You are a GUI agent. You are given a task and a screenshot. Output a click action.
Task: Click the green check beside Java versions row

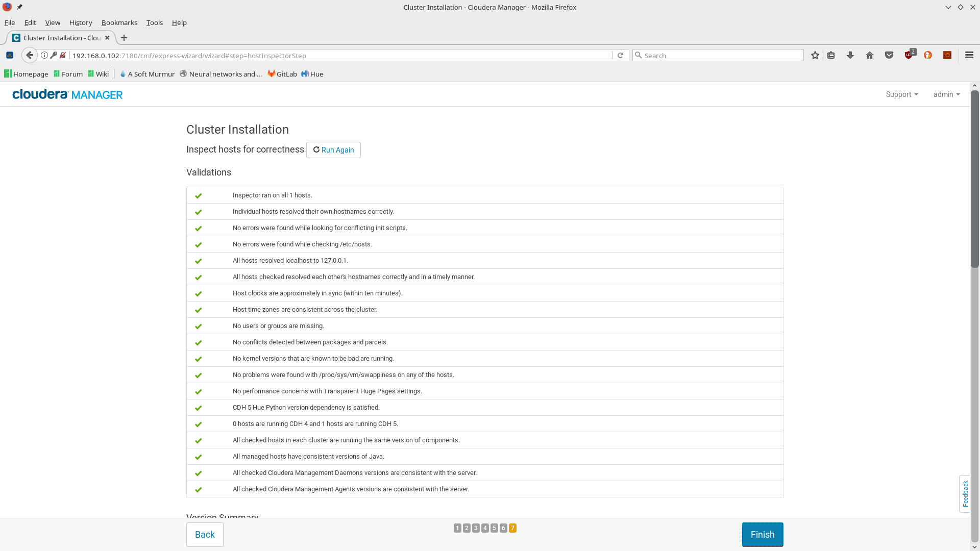(198, 457)
